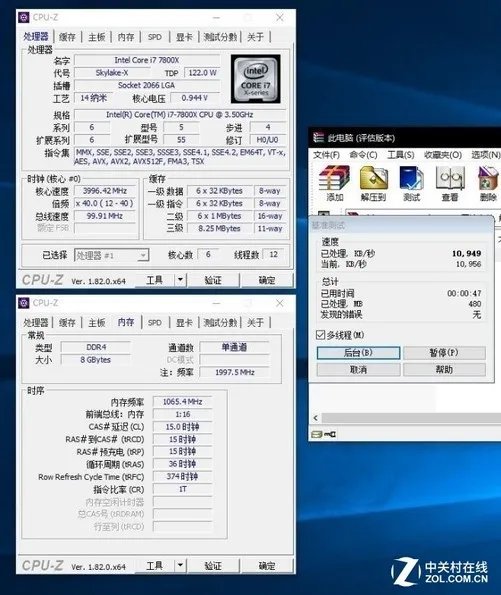Open the Tools (工具S) menu in WinRAR
This screenshot has height=595, width=501.
(x=401, y=155)
